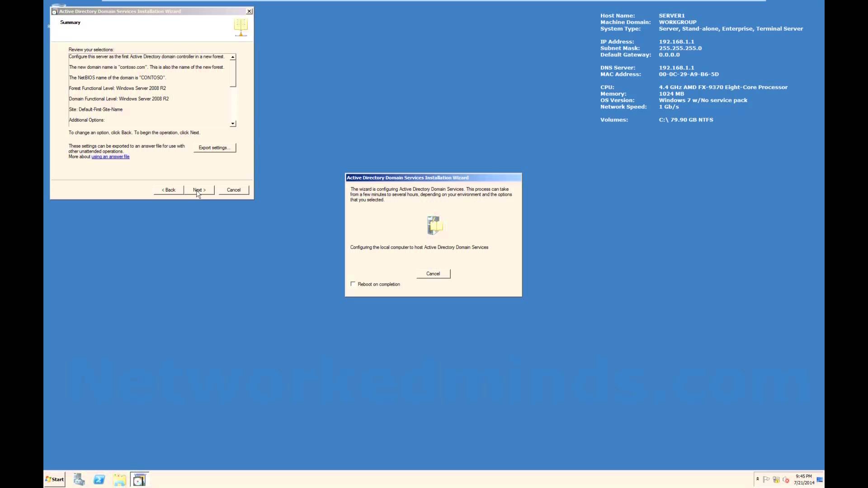Image resolution: width=868 pixels, height=488 pixels.
Task: Click the Network Speed value 1 Gb/s
Action: click(x=669, y=107)
